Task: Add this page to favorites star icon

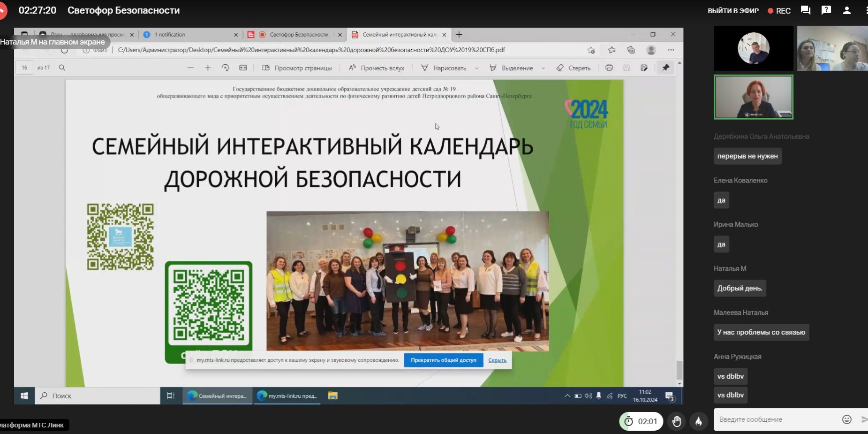Action: coord(591,50)
